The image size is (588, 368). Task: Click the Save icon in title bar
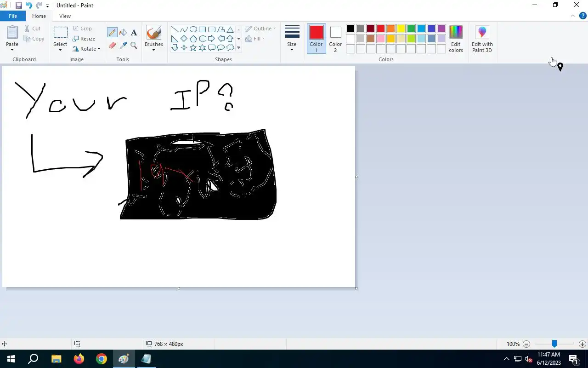18,6
